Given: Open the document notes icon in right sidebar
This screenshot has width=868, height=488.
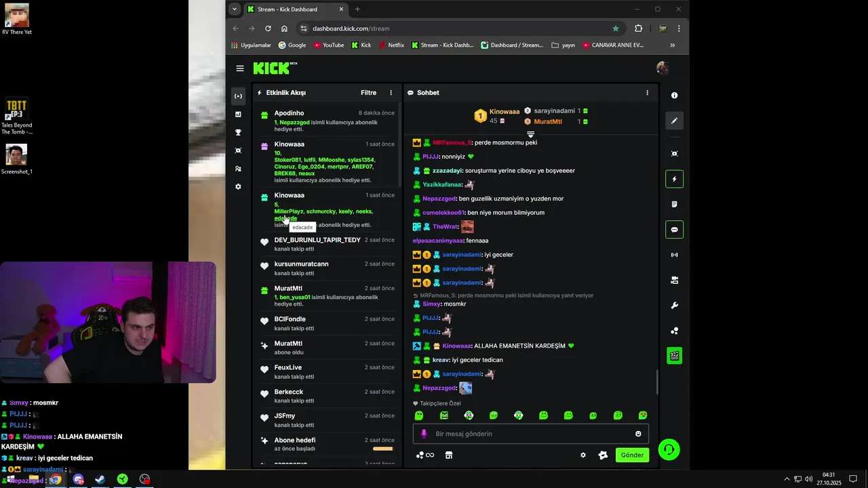Looking at the screenshot, I should pyautogui.click(x=674, y=204).
